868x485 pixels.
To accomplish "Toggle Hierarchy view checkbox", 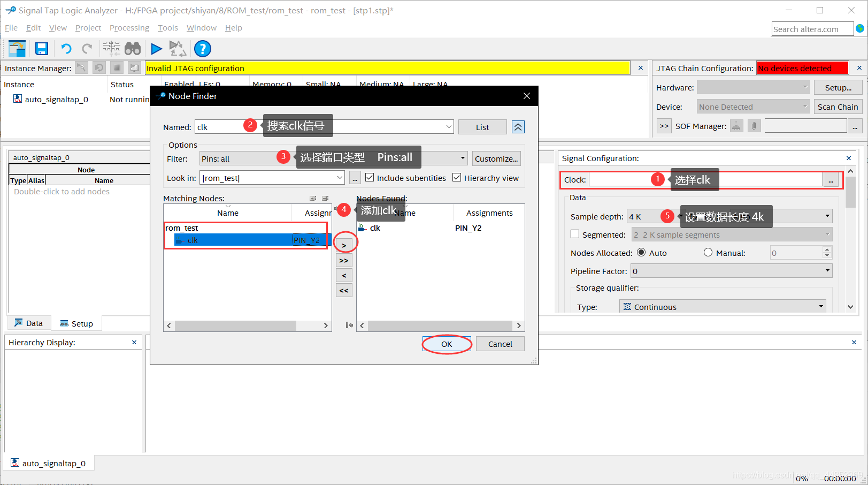I will click(457, 177).
